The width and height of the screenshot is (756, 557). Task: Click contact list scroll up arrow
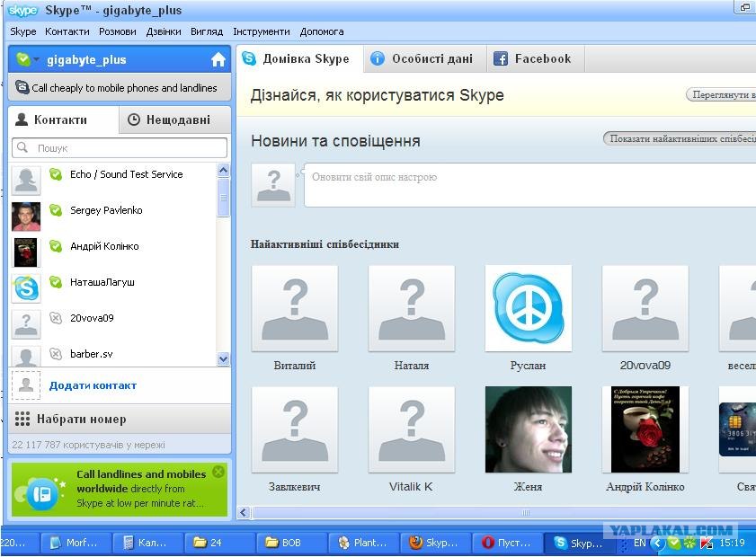tap(223, 170)
